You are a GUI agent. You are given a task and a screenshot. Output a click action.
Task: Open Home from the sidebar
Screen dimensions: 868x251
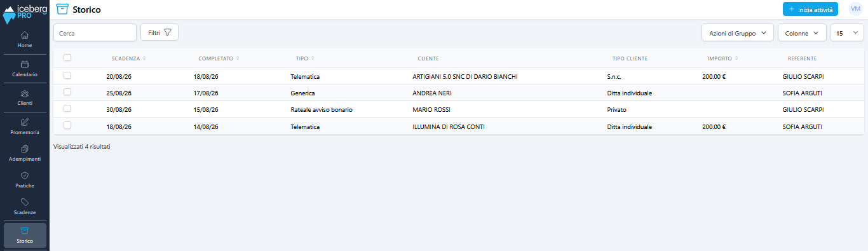click(x=25, y=39)
